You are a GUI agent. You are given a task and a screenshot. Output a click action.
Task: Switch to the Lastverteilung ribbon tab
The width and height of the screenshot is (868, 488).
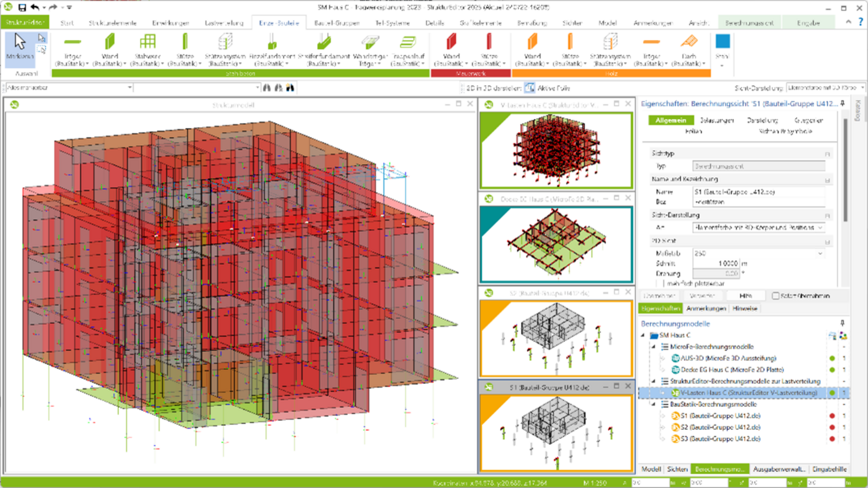pos(224,23)
